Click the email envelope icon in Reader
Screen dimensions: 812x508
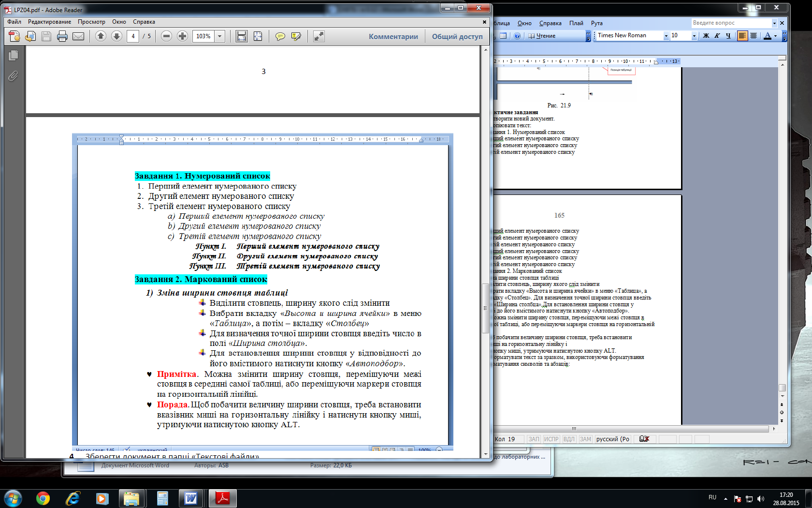(x=78, y=36)
